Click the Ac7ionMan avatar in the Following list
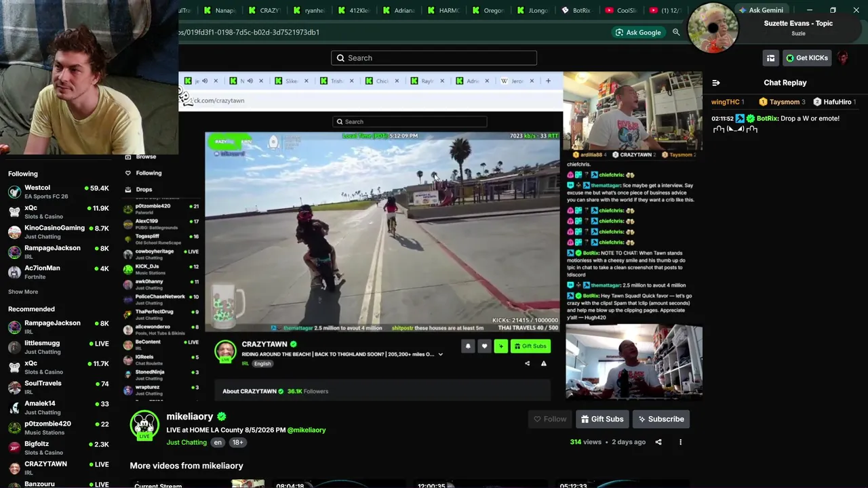 pos(14,272)
